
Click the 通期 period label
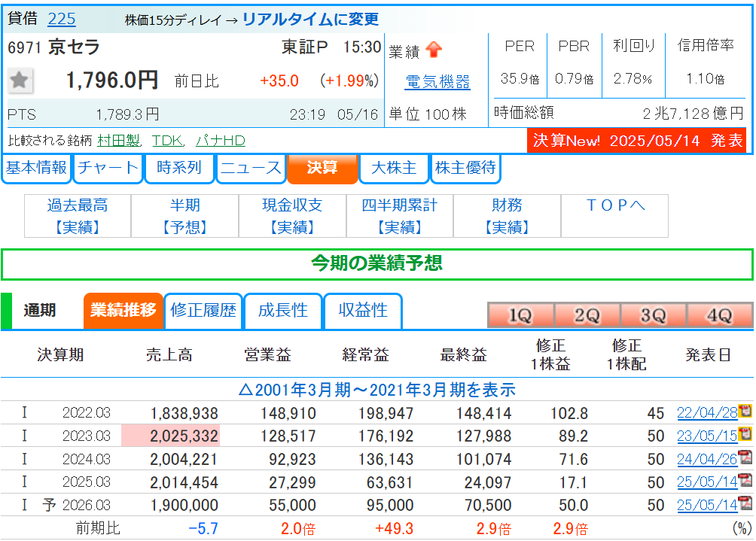pos(40,310)
